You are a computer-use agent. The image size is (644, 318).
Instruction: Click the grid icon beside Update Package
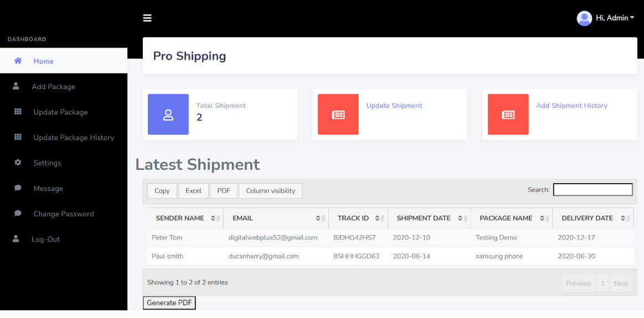click(x=18, y=112)
